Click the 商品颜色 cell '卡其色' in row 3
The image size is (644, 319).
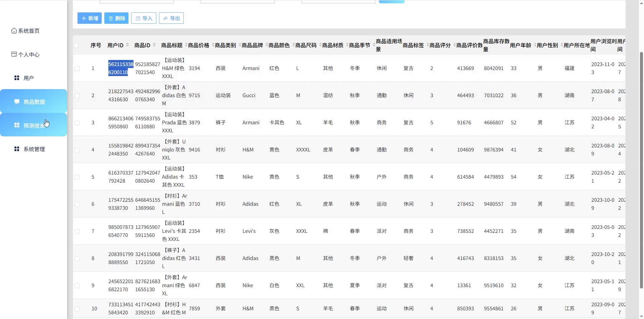277,123
